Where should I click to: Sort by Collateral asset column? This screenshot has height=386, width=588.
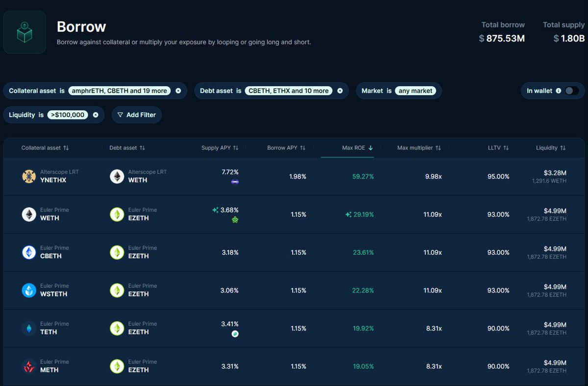(x=45, y=147)
